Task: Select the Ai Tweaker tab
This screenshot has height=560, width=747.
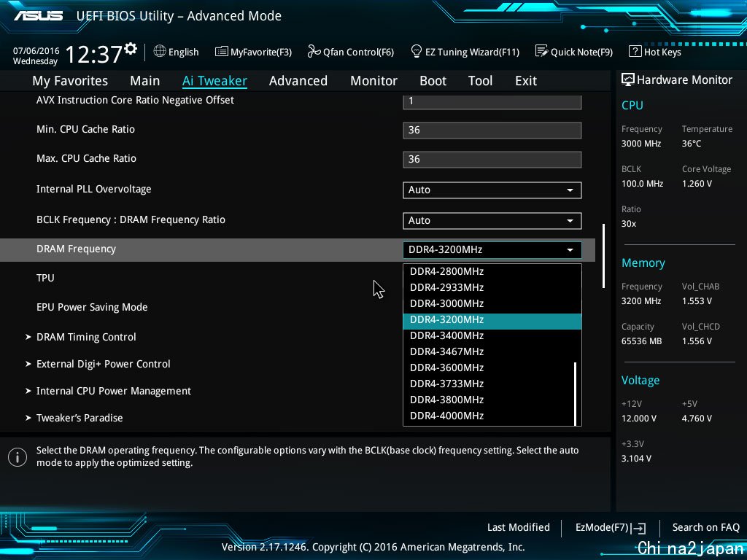Action: pos(214,81)
